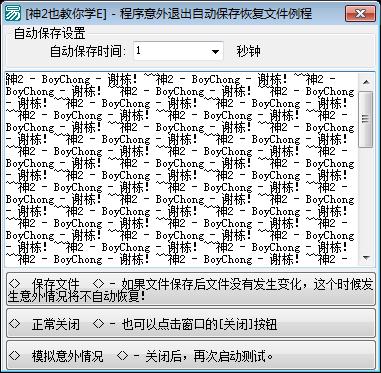Click the diamond icon after 正常关闭 text

click(99, 323)
